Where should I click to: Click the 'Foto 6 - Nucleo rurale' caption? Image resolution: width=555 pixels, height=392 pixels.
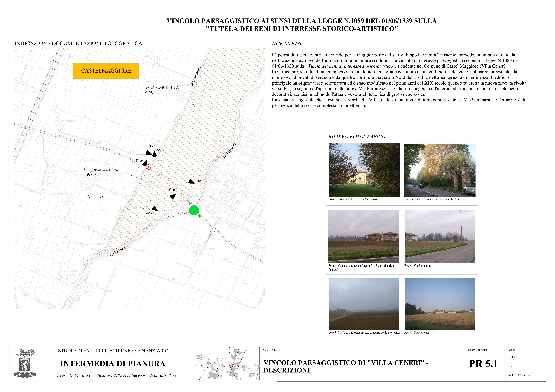(x=417, y=333)
